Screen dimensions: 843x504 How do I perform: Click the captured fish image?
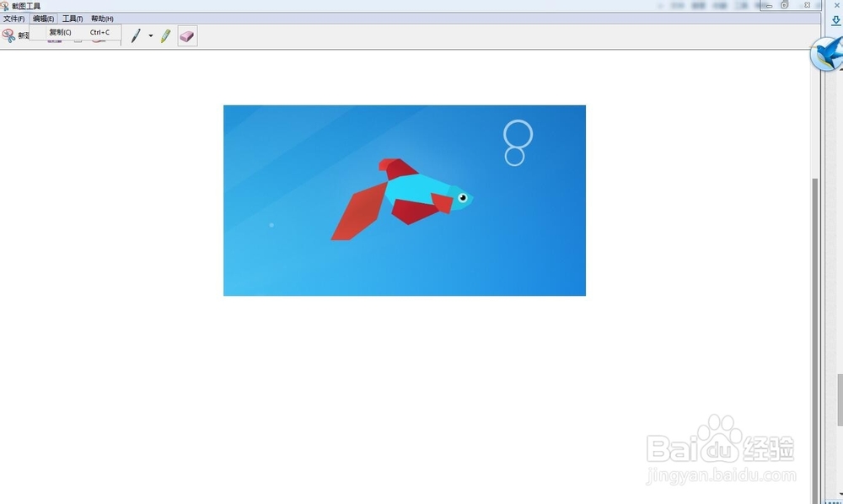click(x=405, y=201)
